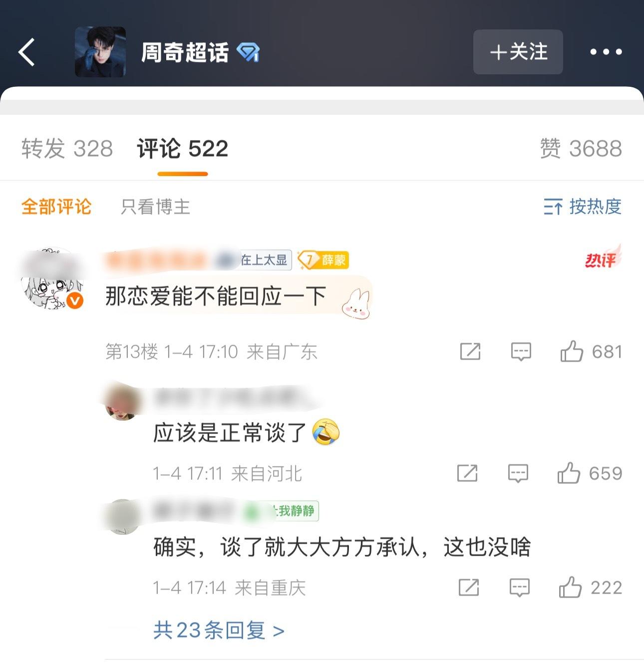
Task: Like the comment with 681 likes
Action: [572, 351]
